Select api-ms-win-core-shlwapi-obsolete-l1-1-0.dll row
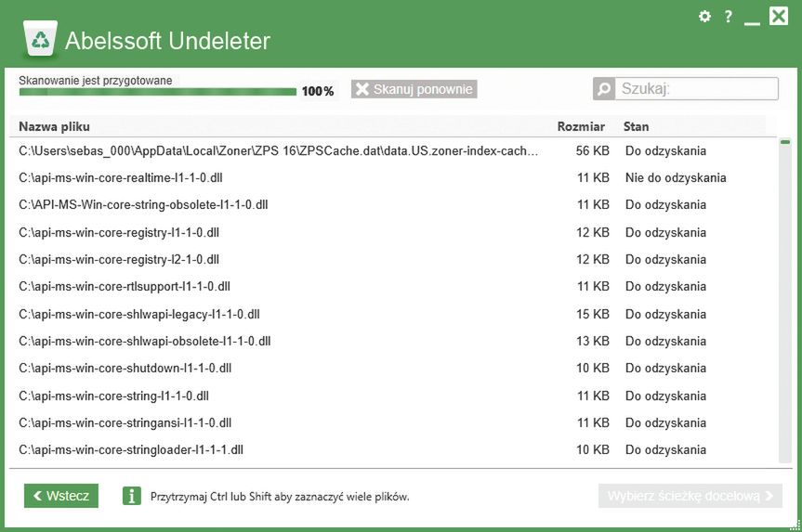 [392, 342]
